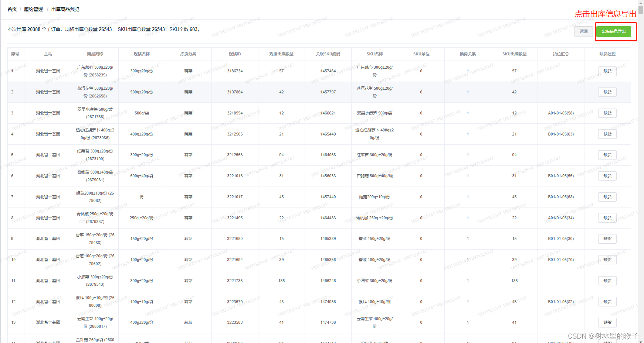The width and height of the screenshot is (644, 343).
Task: Select the 规格ID column header
Action: click(235, 54)
